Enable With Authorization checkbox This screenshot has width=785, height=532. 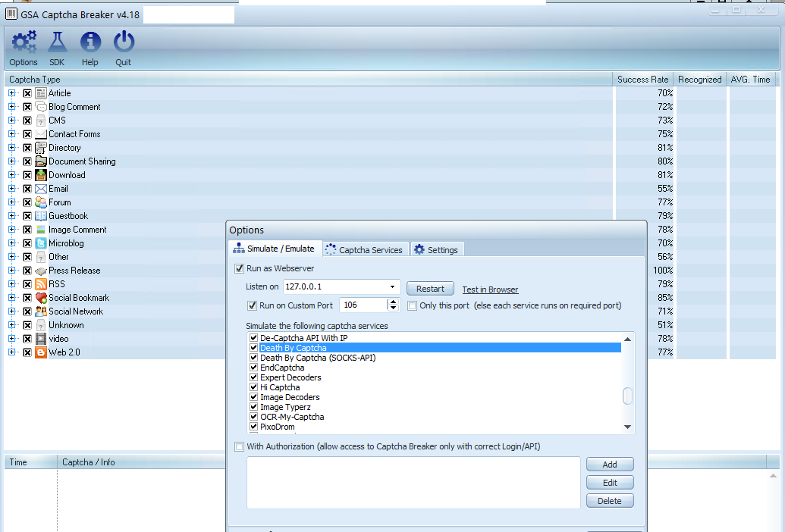(240, 446)
